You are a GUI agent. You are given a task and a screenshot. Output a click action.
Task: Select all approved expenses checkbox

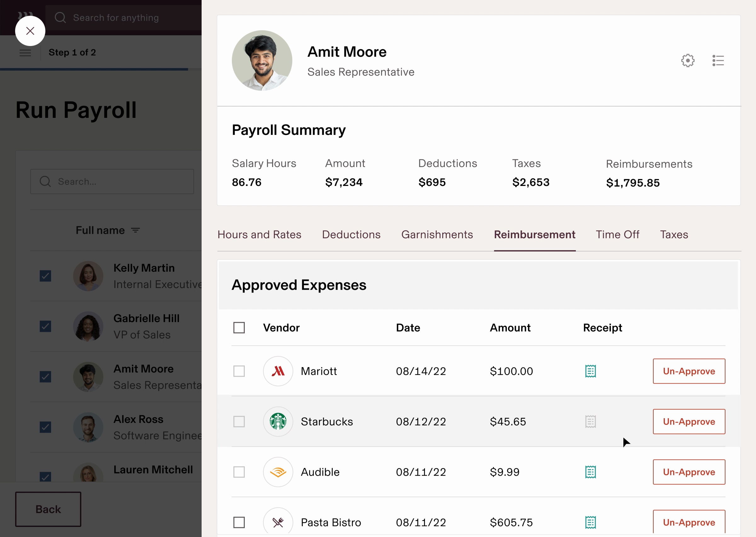point(239,328)
